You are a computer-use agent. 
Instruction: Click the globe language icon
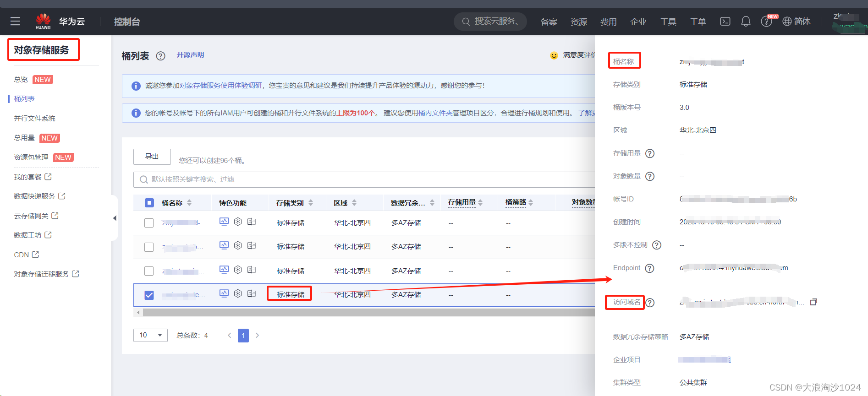pyautogui.click(x=787, y=22)
